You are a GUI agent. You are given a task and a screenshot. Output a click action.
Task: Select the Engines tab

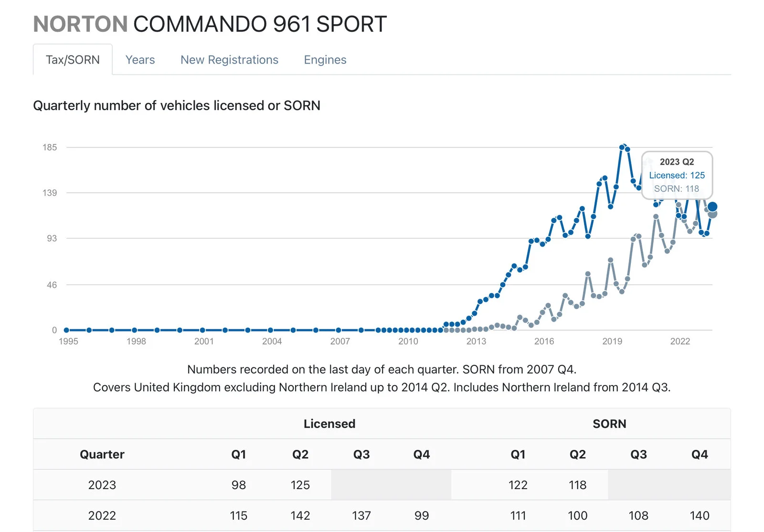tap(325, 60)
